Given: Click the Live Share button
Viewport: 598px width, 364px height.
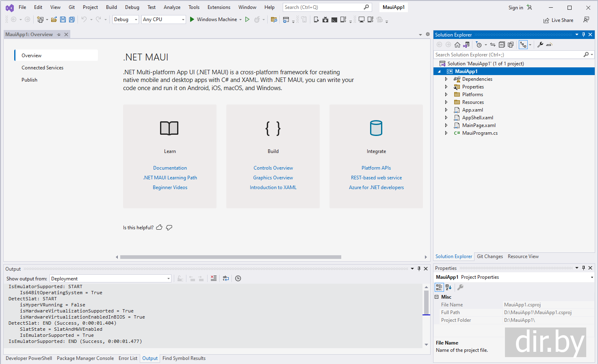Looking at the screenshot, I should (x=558, y=20).
